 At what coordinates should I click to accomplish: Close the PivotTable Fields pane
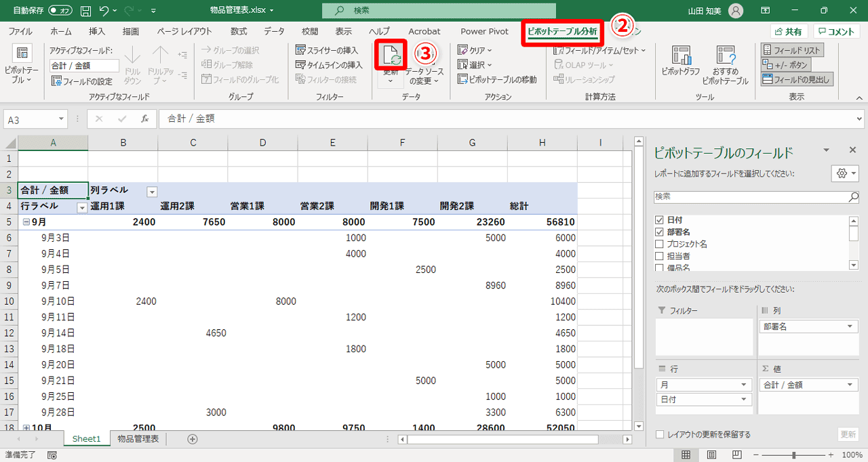(852, 150)
